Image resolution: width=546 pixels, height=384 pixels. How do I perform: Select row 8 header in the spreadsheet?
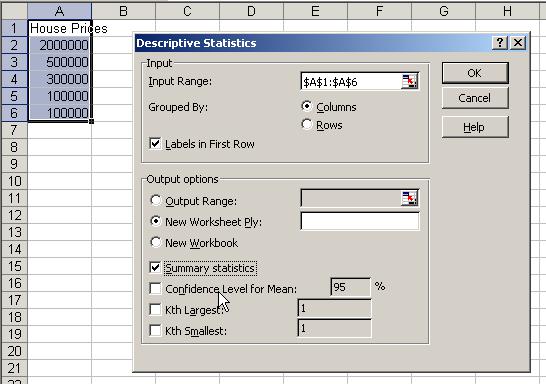[14, 147]
